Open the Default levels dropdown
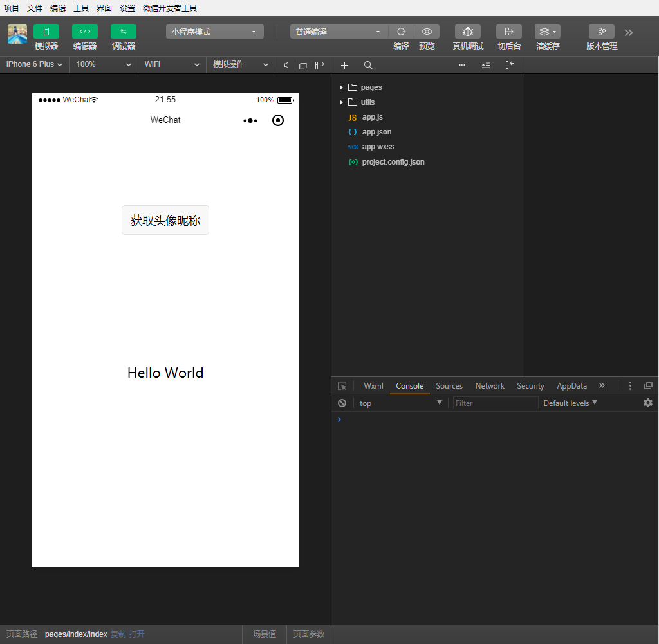659x644 pixels. [570, 403]
